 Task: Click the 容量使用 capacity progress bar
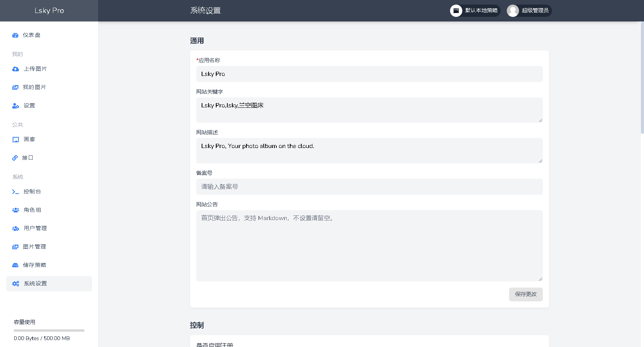tap(49, 331)
